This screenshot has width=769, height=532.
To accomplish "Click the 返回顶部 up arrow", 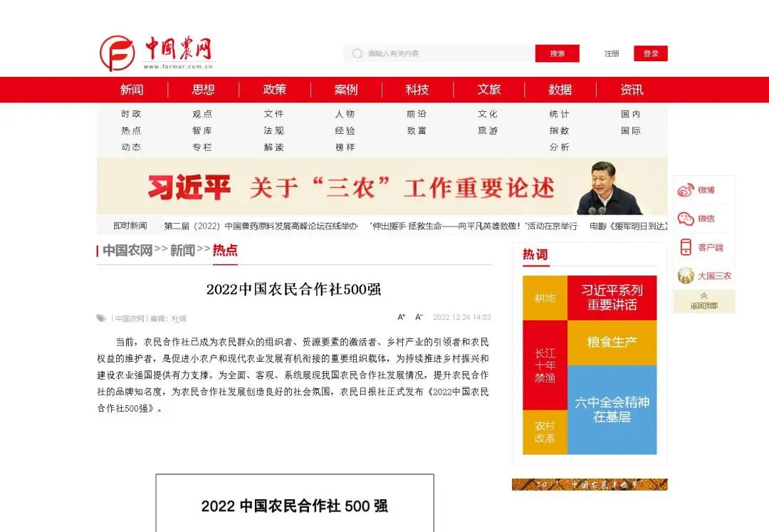I will pyautogui.click(x=703, y=296).
